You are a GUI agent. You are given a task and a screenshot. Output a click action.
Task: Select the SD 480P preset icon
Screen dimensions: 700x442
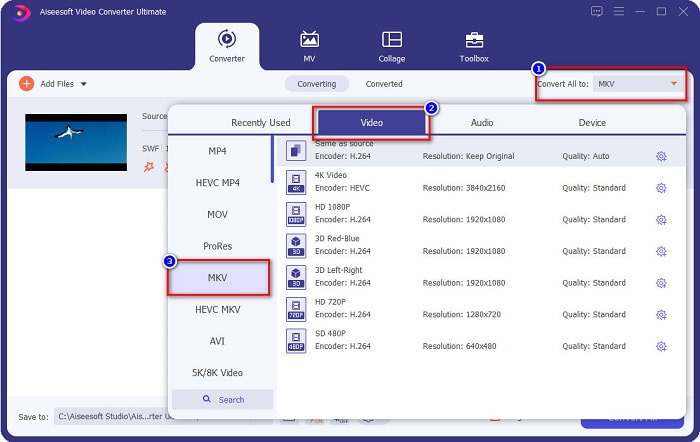click(x=296, y=341)
